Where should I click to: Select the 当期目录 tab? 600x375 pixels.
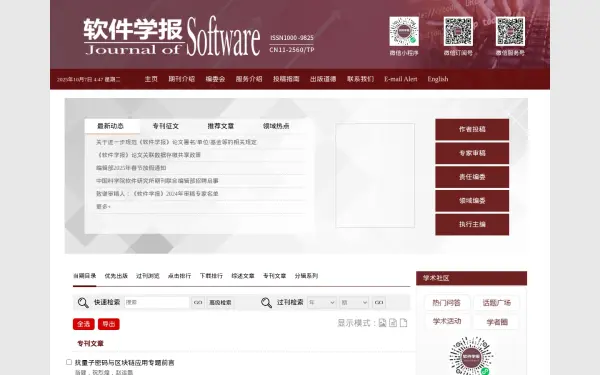(x=85, y=276)
